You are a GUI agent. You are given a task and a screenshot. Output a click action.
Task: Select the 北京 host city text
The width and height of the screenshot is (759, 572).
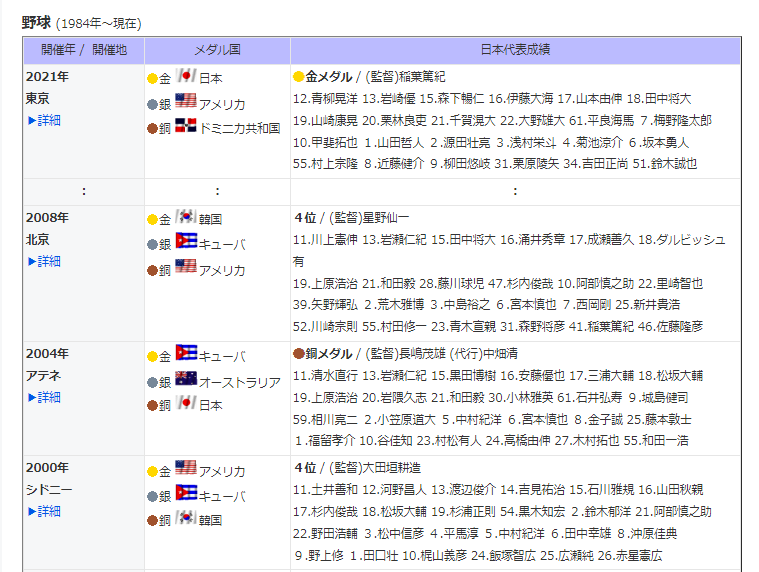pyautogui.click(x=37, y=240)
